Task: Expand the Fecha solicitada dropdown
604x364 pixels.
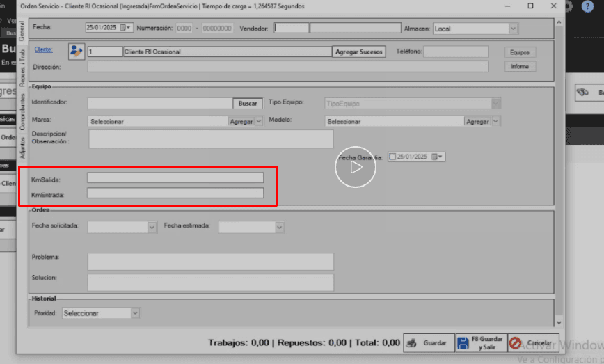Action: click(x=152, y=227)
